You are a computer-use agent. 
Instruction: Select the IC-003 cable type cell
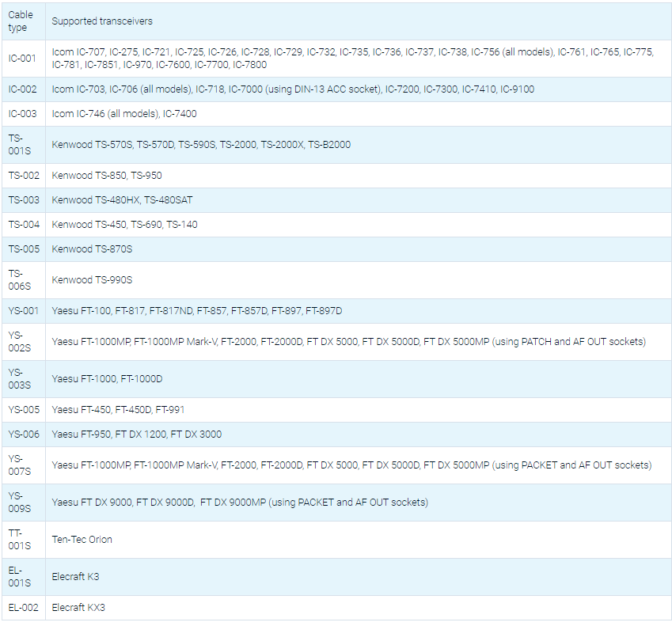point(24,113)
